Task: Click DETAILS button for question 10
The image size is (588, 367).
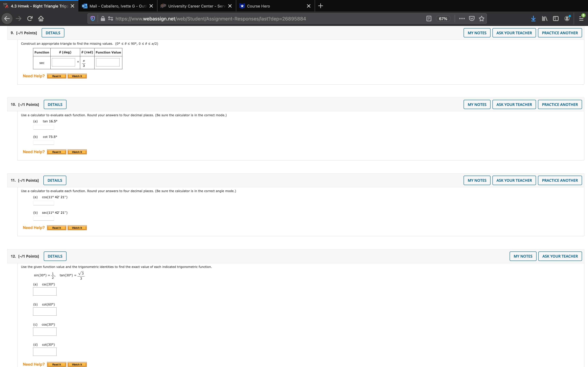Action: coord(55,104)
